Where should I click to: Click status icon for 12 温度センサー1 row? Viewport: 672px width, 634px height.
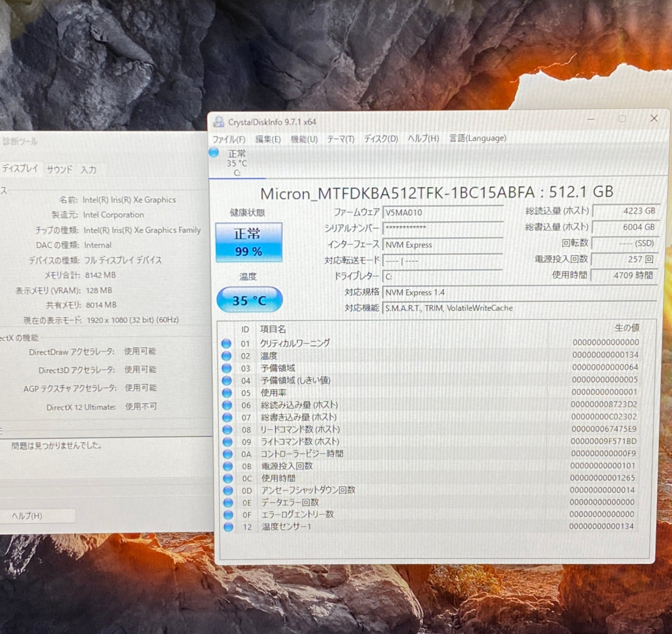tap(228, 527)
